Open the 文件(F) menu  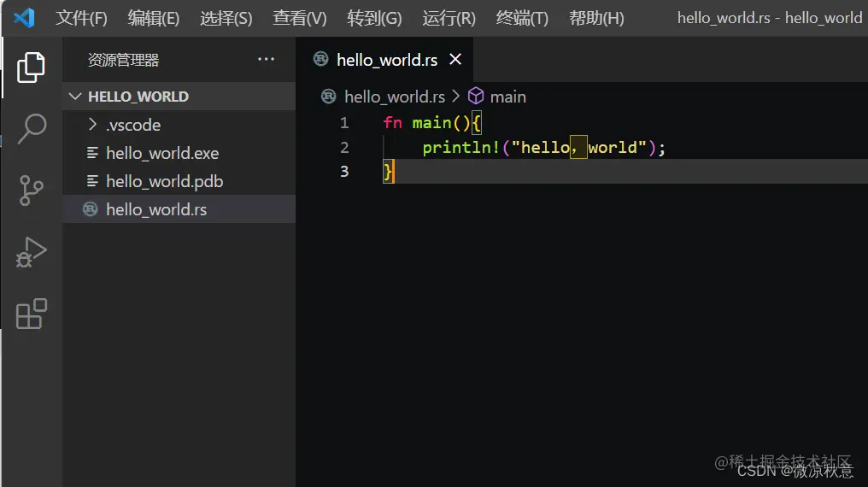pos(81,18)
